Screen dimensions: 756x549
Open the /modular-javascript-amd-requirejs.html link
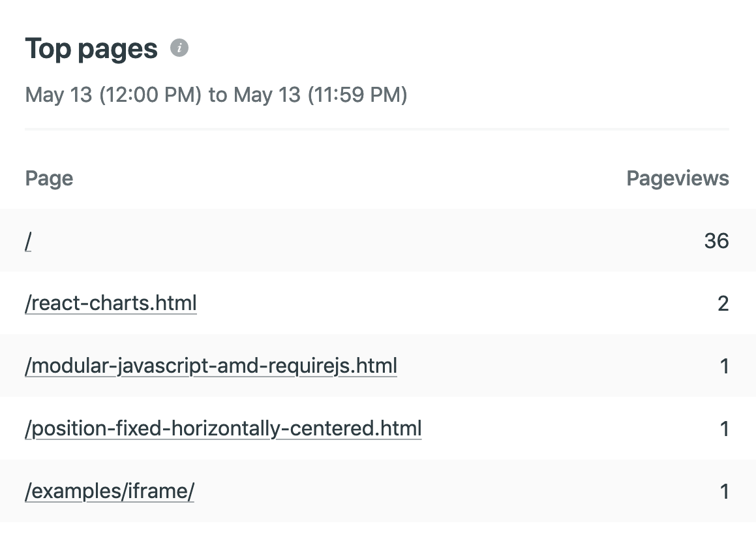pos(211,366)
